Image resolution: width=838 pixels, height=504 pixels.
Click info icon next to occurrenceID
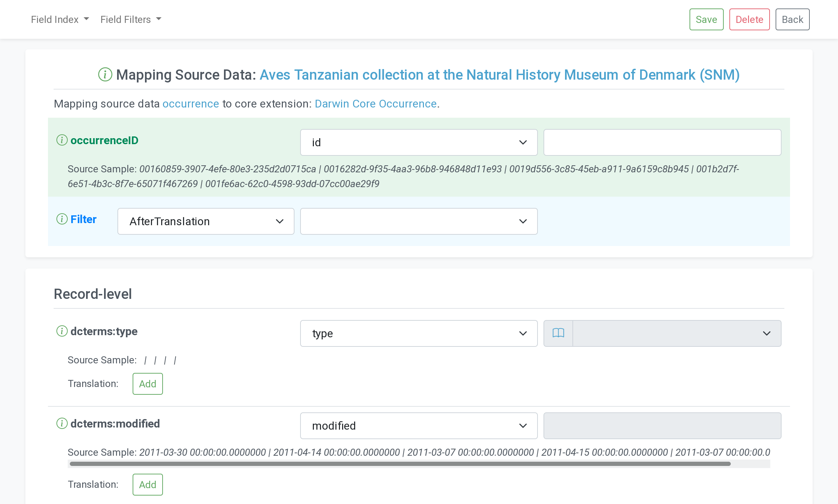point(62,140)
